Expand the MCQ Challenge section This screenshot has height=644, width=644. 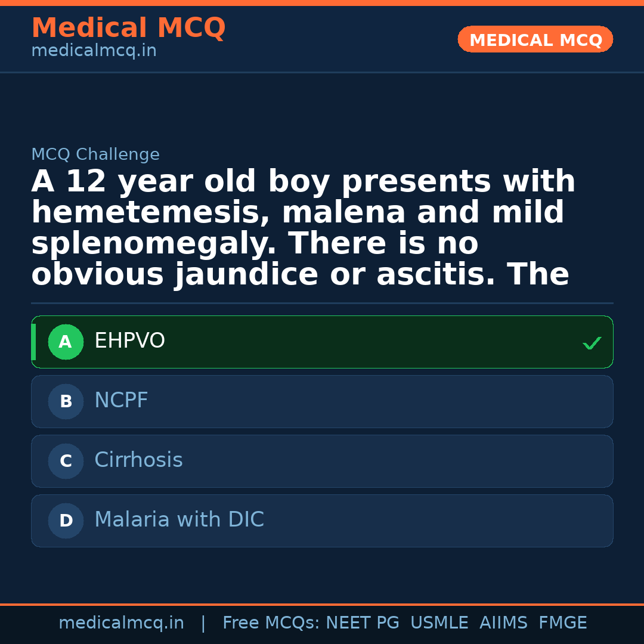95,154
